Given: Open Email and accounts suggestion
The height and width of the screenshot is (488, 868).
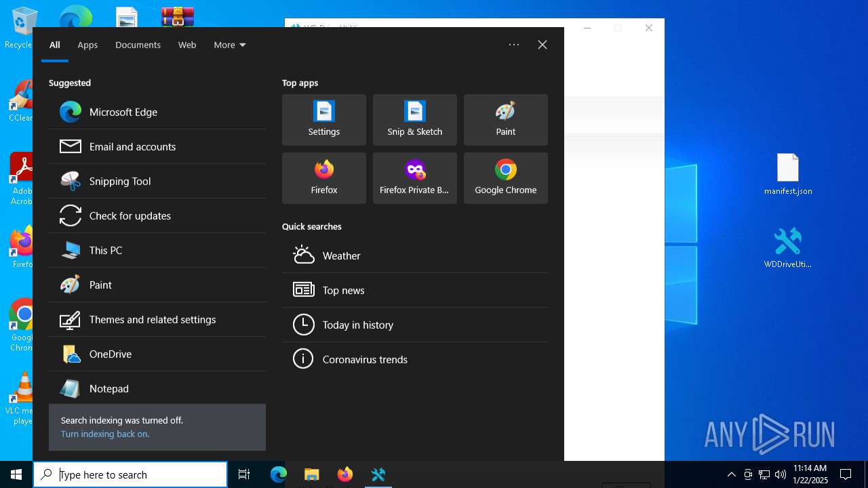Looking at the screenshot, I should (157, 146).
